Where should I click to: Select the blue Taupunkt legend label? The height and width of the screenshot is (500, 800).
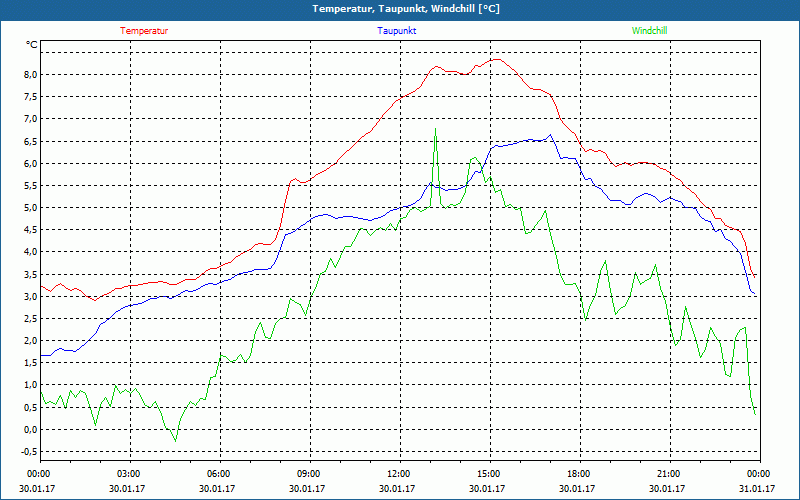(397, 31)
